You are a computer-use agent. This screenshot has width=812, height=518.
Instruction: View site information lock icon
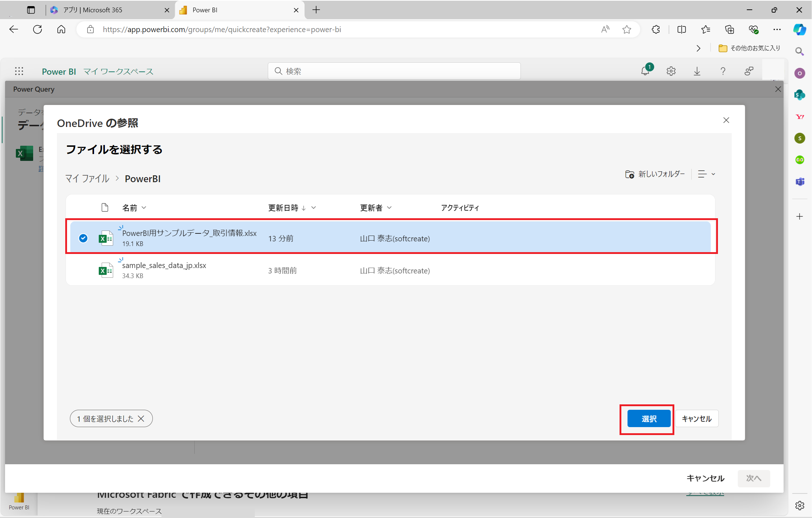click(90, 30)
